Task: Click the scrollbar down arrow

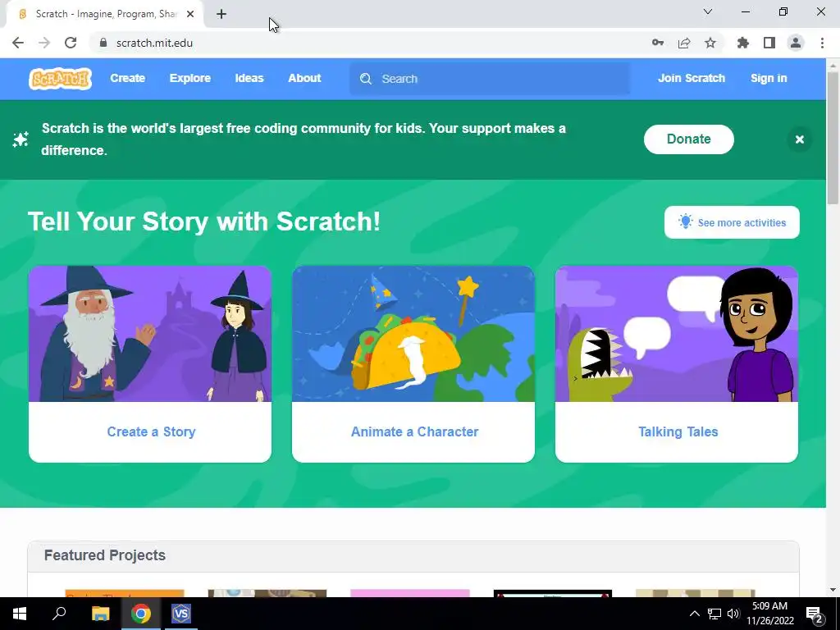Action: click(833, 590)
